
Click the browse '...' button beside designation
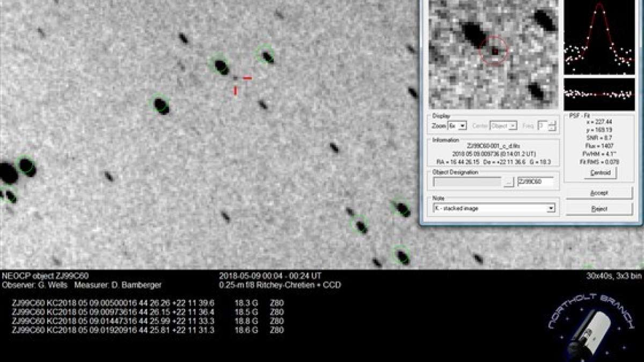coord(509,182)
